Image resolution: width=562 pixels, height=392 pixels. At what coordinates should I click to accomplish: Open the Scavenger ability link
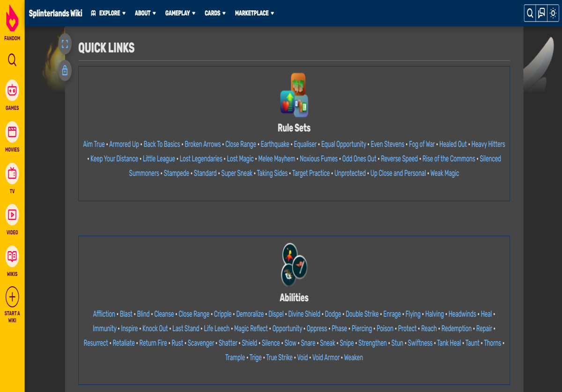pyautogui.click(x=201, y=343)
